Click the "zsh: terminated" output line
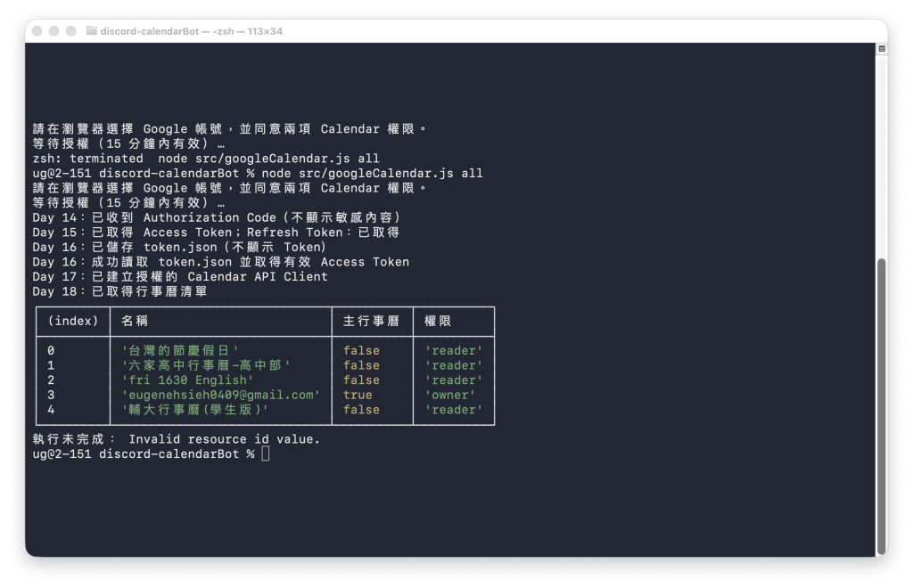The height and width of the screenshot is (588, 913). (x=206, y=159)
